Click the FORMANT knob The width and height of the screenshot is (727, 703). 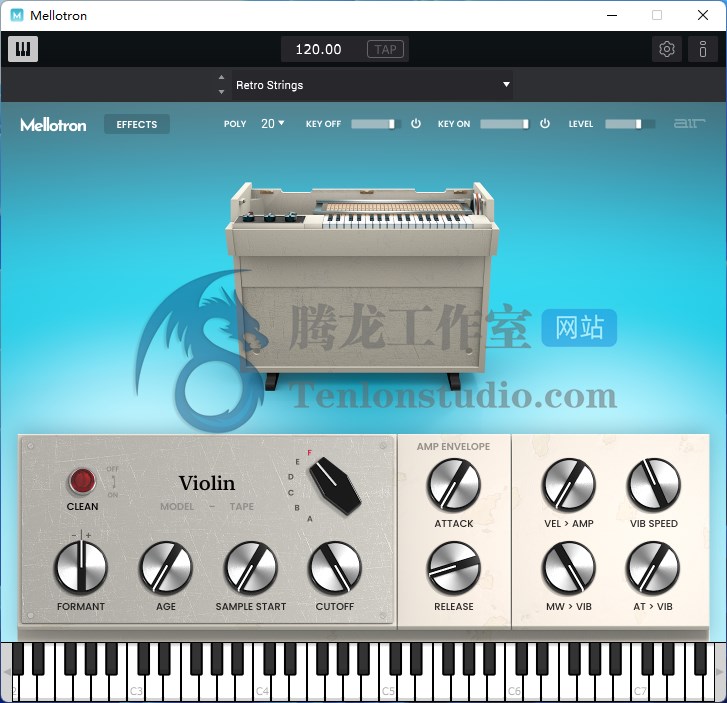81,568
